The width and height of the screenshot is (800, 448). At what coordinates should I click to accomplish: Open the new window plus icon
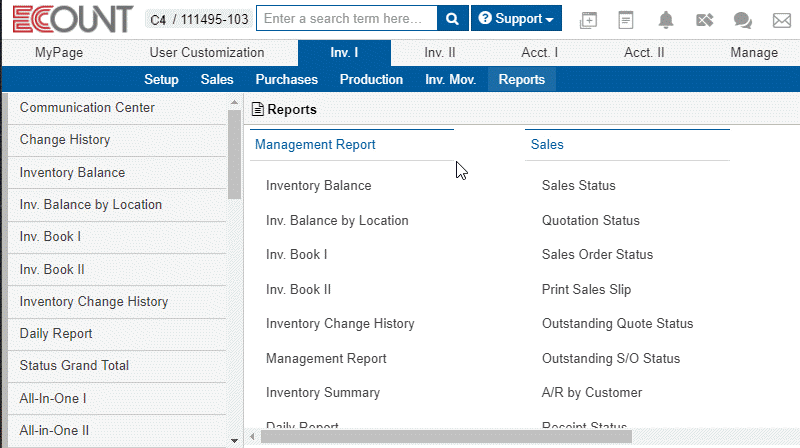point(588,20)
